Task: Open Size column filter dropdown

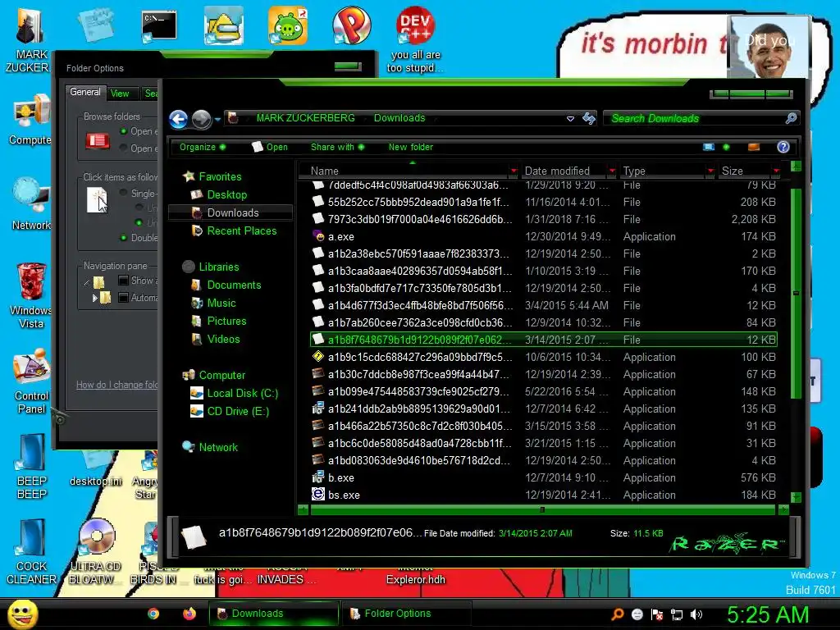Action: coord(776,171)
